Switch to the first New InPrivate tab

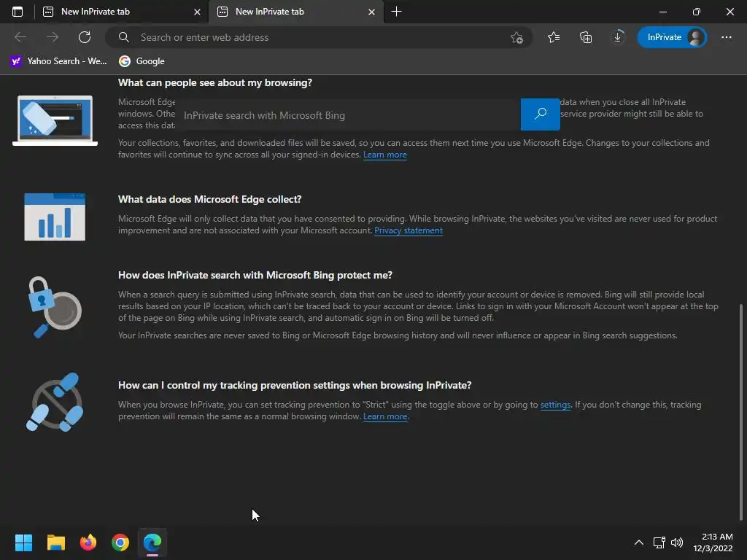pyautogui.click(x=121, y=12)
